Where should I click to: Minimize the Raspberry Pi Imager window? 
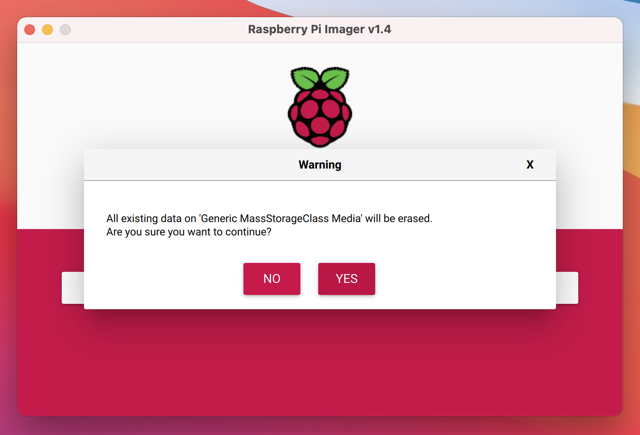coord(47,30)
